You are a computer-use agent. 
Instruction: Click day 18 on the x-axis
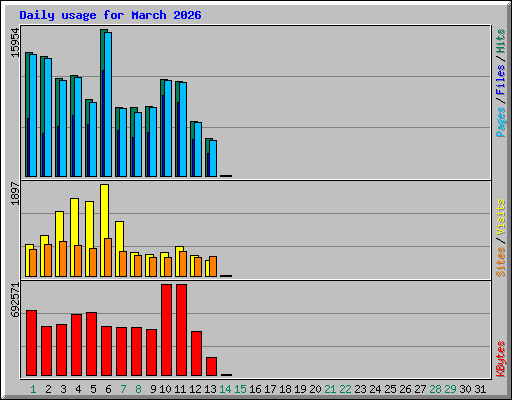pyautogui.click(x=285, y=389)
